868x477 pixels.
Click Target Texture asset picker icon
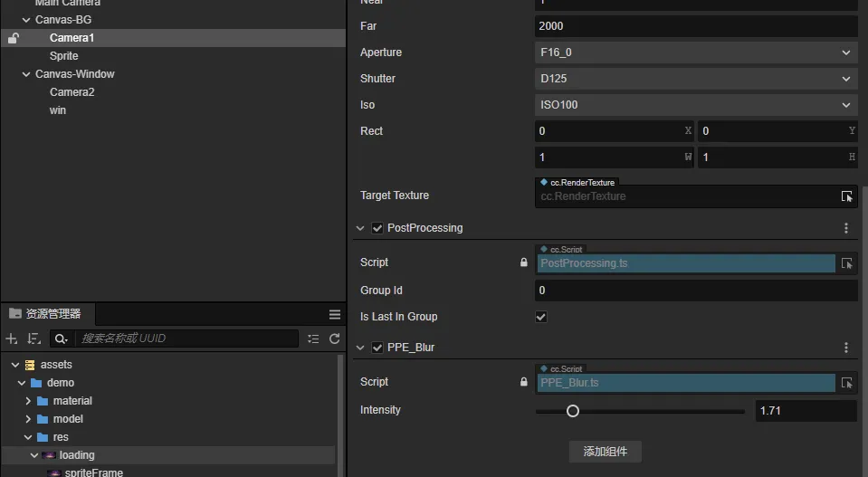pos(847,196)
